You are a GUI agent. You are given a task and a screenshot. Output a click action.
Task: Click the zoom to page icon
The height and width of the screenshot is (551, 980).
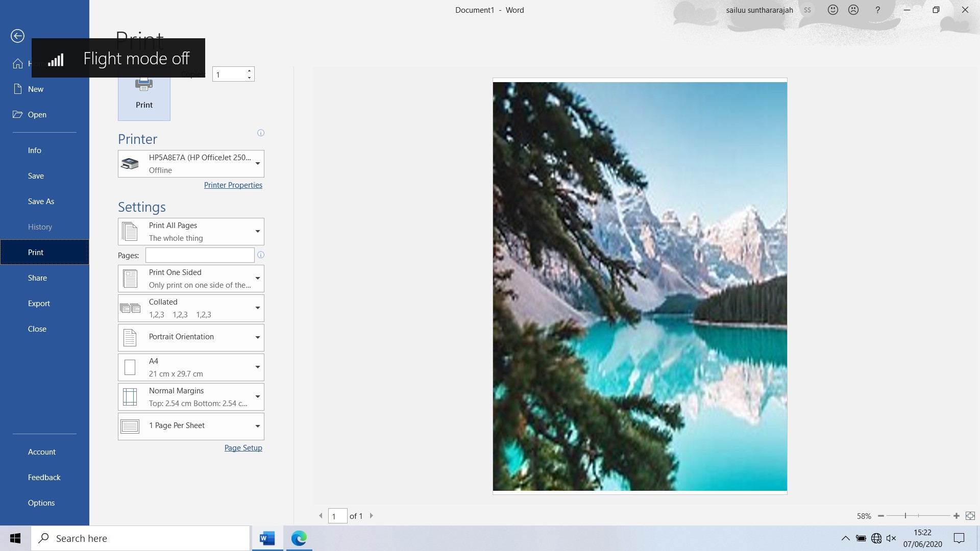(970, 516)
